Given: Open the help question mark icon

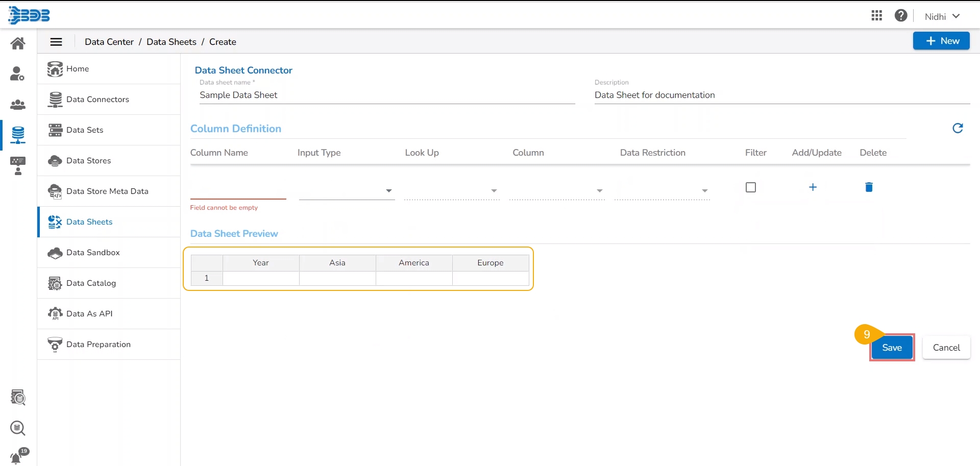Looking at the screenshot, I should click(x=901, y=16).
